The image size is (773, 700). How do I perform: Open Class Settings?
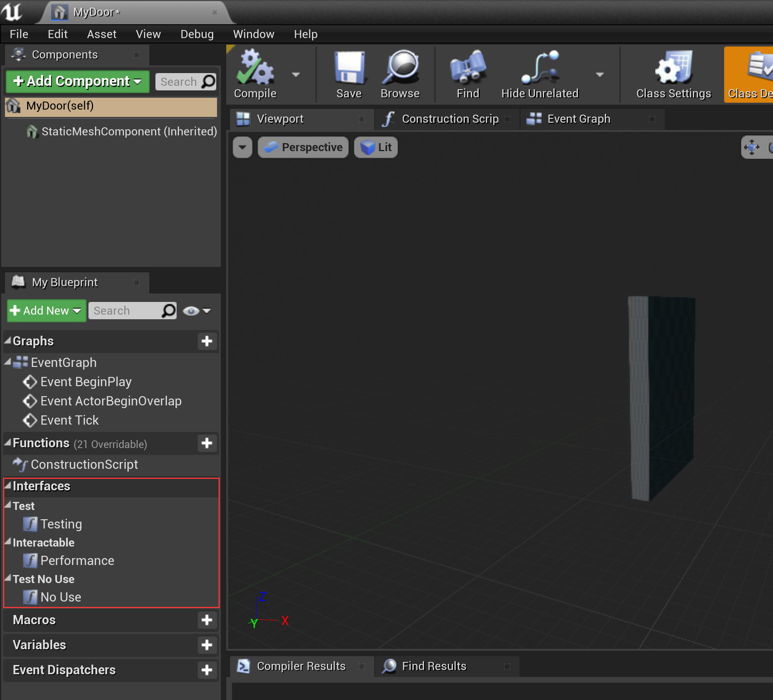tap(673, 73)
